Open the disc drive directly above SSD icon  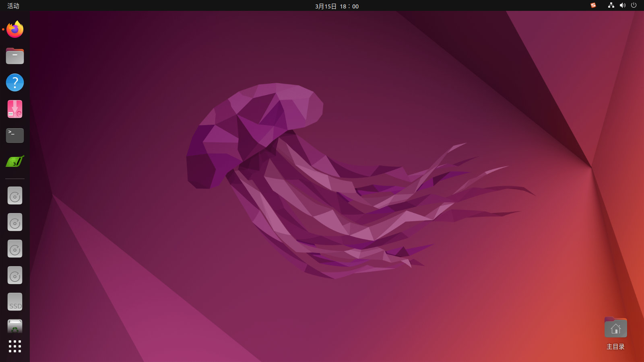tap(15, 276)
